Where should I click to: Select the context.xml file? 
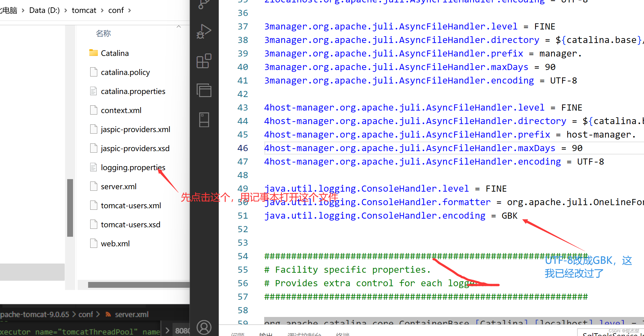(121, 110)
